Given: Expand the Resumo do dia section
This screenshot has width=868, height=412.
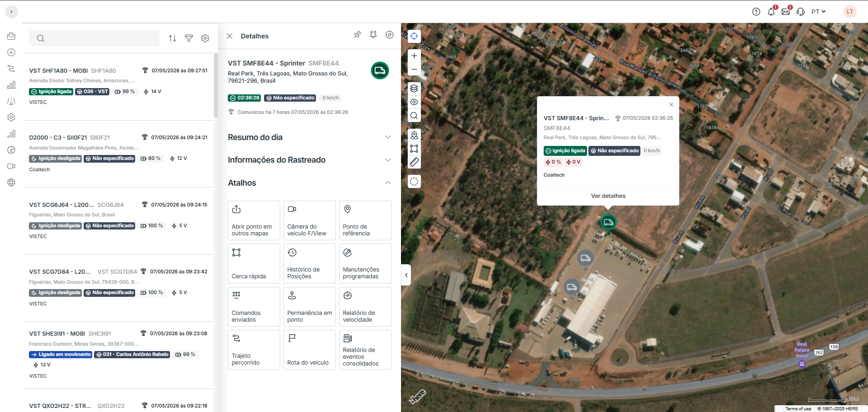Looking at the screenshot, I should coord(309,137).
